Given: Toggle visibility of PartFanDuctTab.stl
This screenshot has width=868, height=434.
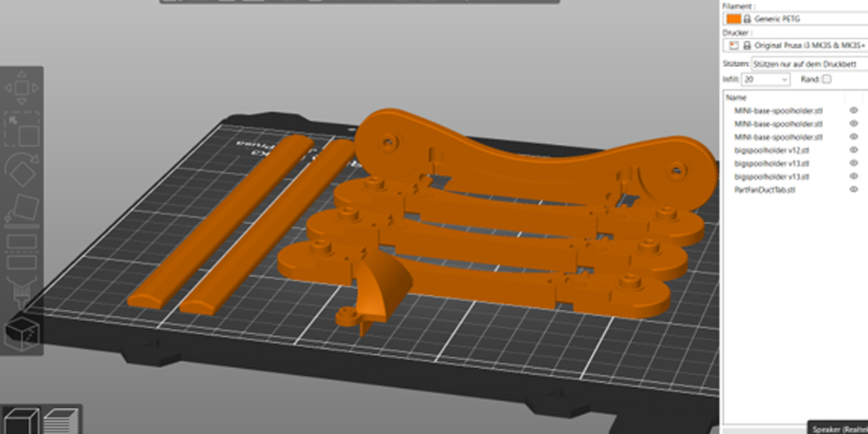Looking at the screenshot, I should pyautogui.click(x=853, y=189).
